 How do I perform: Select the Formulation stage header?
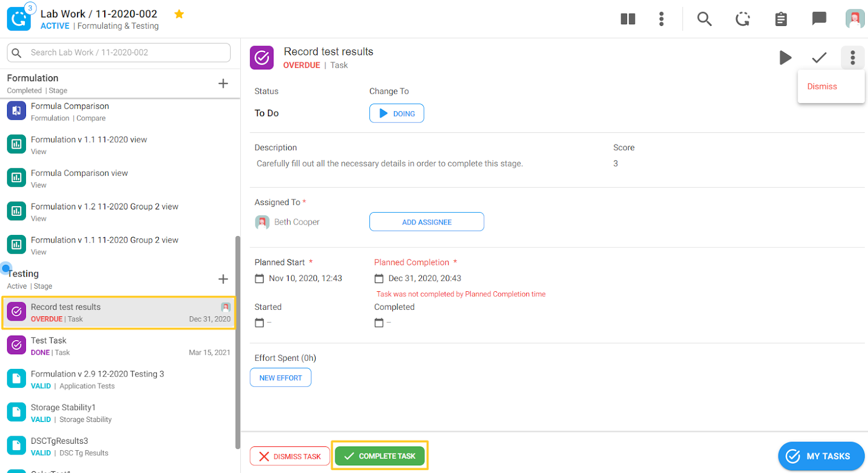tap(108, 84)
